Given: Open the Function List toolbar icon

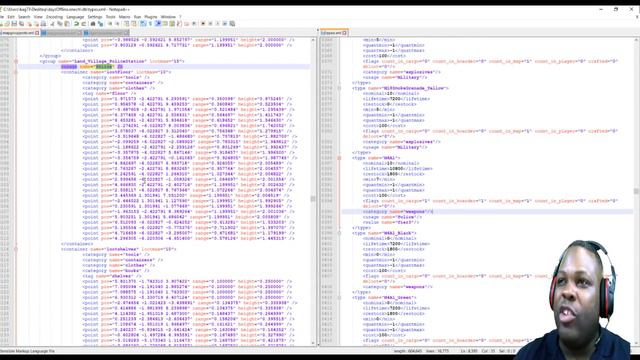Looking at the screenshot, I should pos(179,24).
